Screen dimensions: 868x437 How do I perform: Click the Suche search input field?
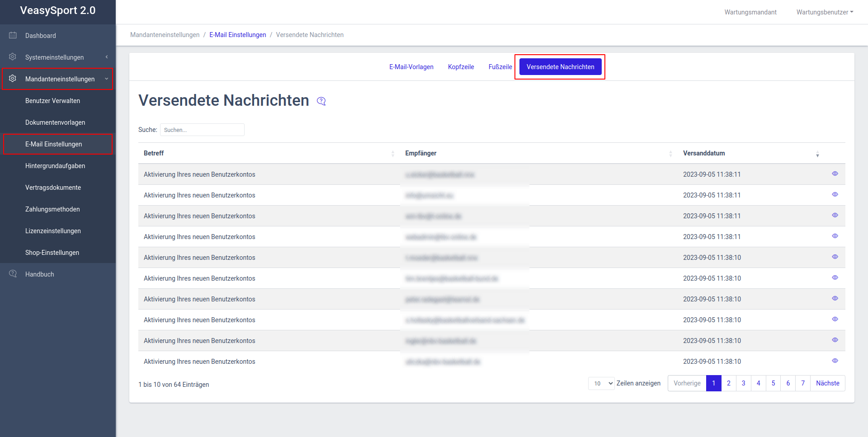pyautogui.click(x=202, y=130)
